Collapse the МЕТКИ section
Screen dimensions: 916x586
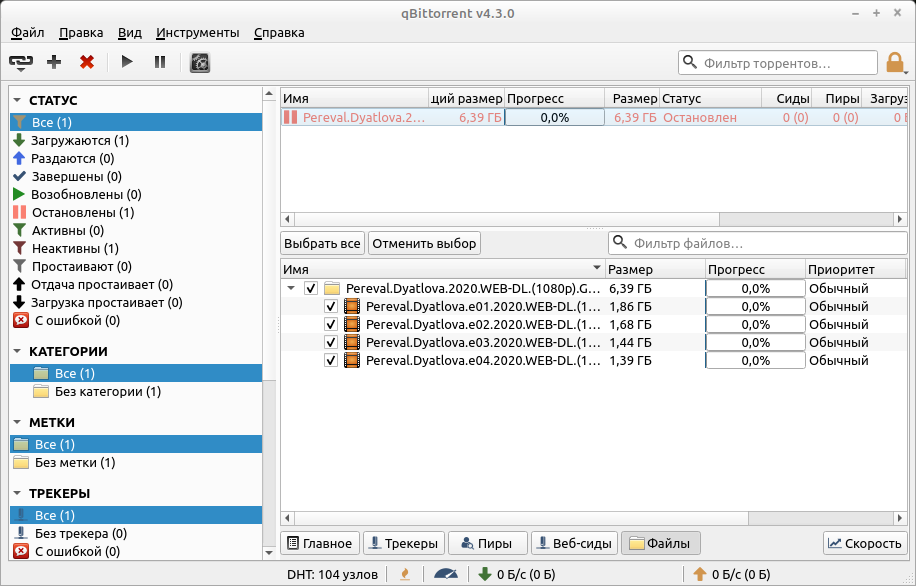coord(17,422)
